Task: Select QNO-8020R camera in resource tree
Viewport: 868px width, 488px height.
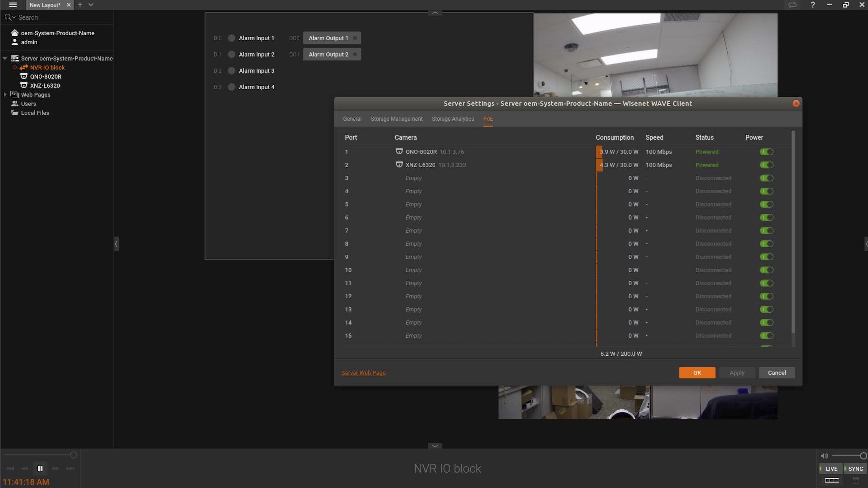Action: (45, 77)
